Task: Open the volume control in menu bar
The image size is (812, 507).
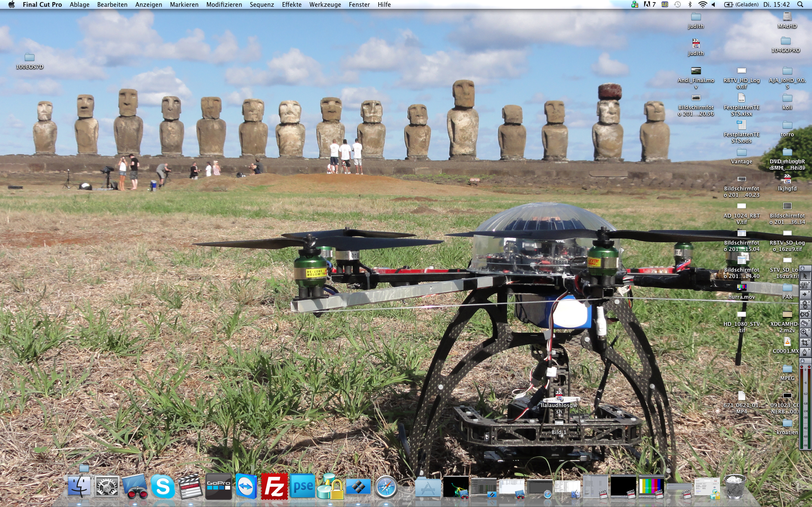Action: click(x=714, y=5)
